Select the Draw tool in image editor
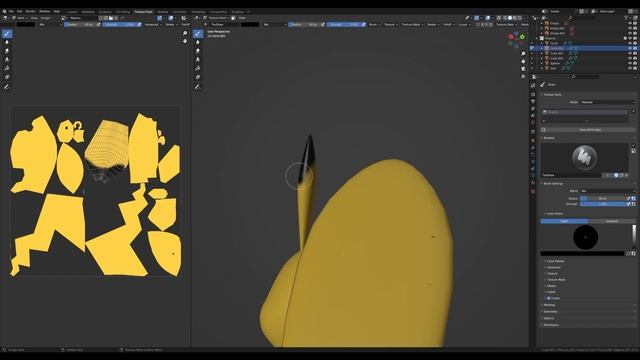 7,33
